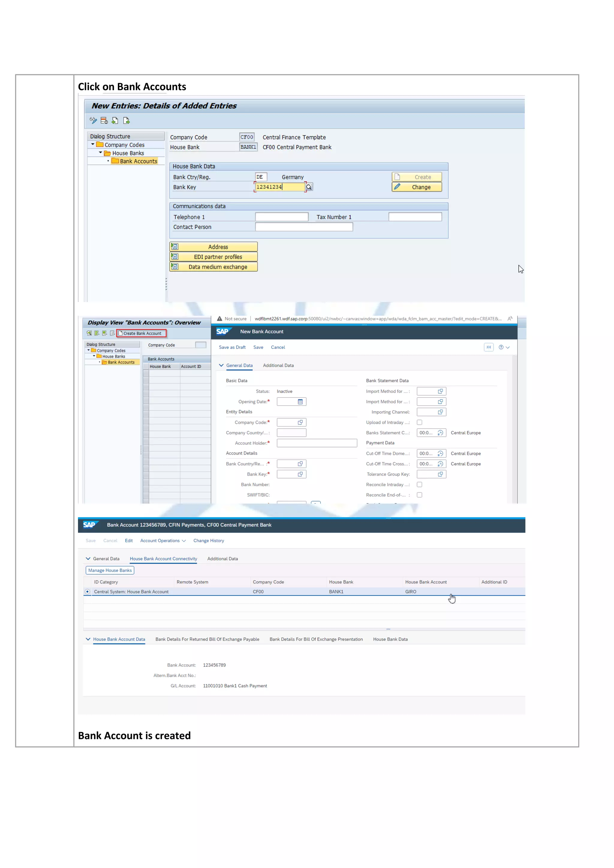The height and width of the screenshot is (868, 614).
Task: Open the Change History link
Action: (x=209, y=541)
